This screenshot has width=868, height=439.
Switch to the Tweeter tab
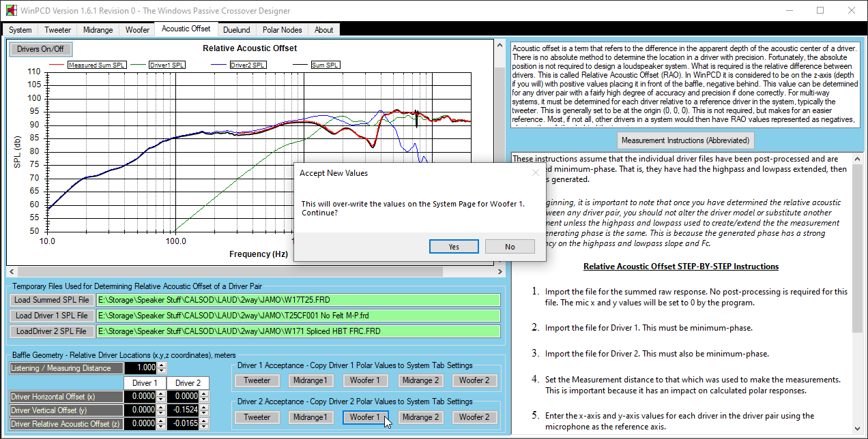58,30
